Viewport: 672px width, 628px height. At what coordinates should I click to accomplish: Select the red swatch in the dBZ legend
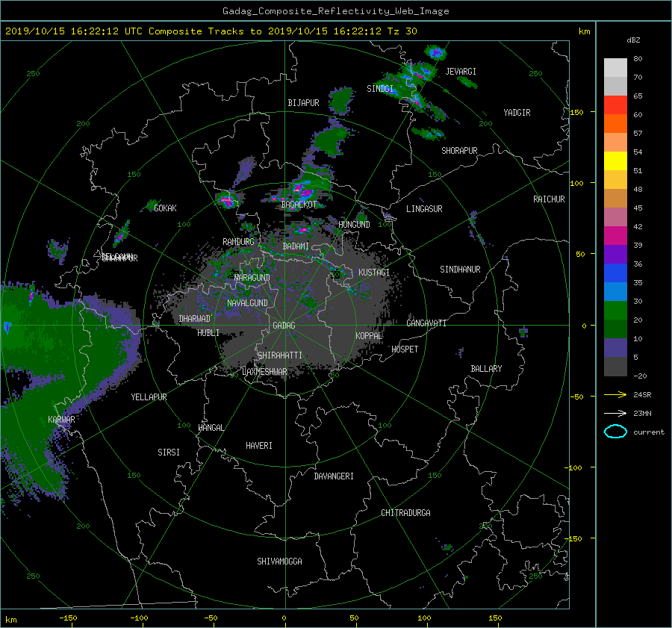615,105
